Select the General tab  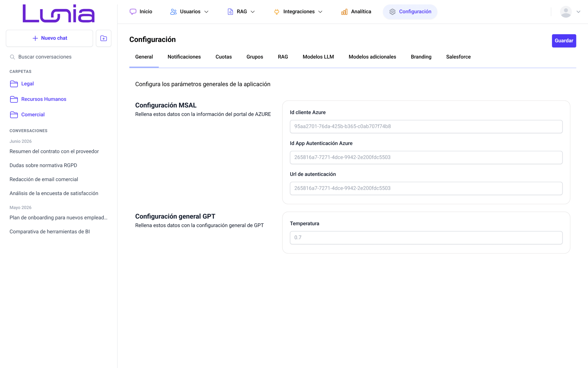(x=144, y=57)
